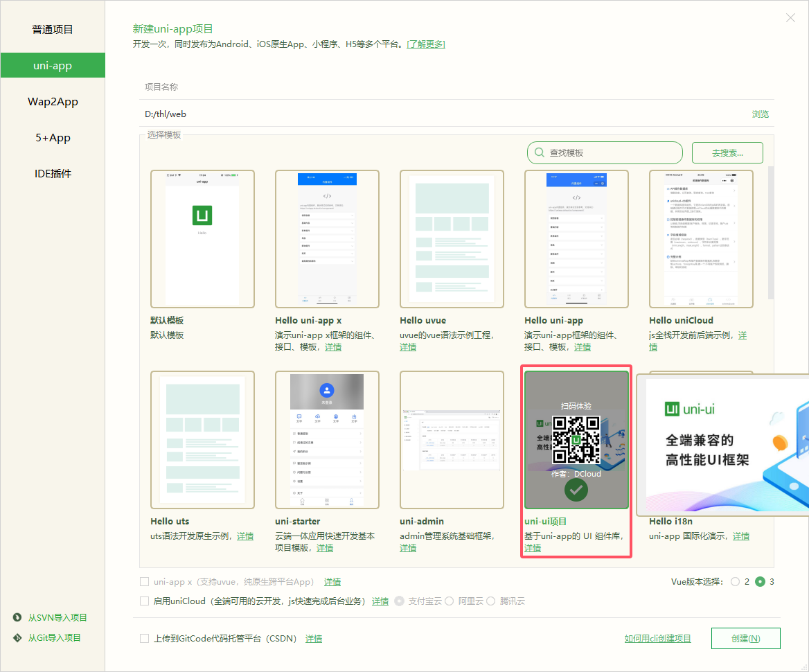
Task: Select the uni-admin template thumbnail
Action: coord(452,440)
